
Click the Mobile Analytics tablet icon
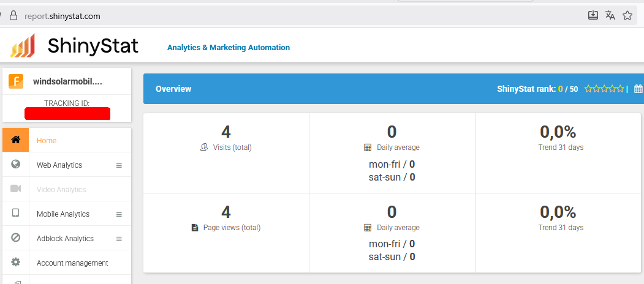(x=16, y=214)
